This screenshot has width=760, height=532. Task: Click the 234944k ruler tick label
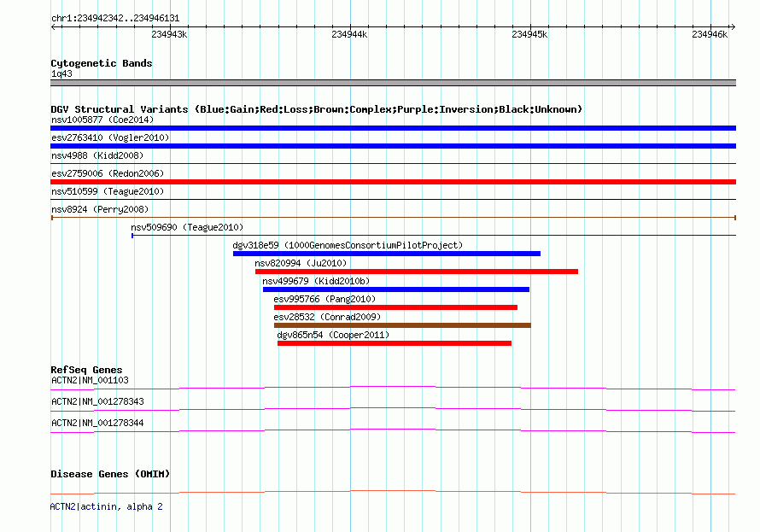[x=349, y=34]
